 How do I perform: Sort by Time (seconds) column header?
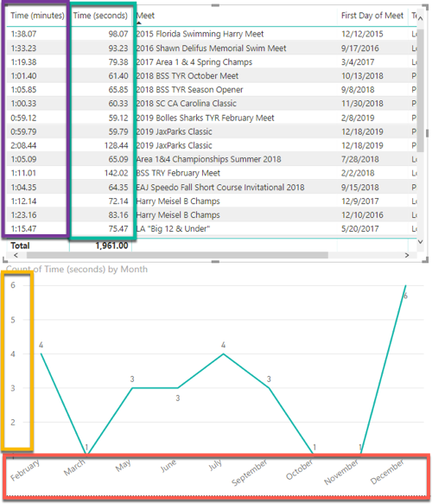100,16
